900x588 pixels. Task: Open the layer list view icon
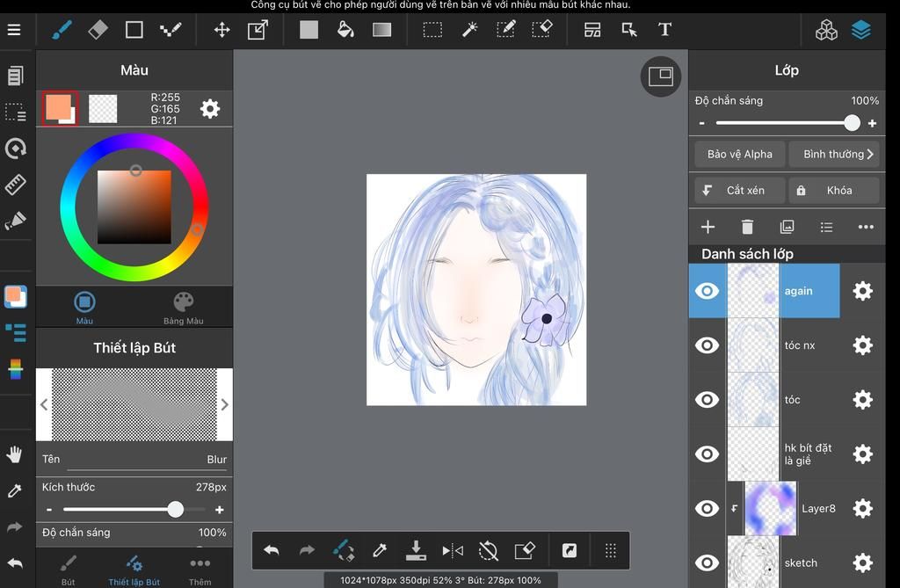pyautogui.click(x=826, y=228)
